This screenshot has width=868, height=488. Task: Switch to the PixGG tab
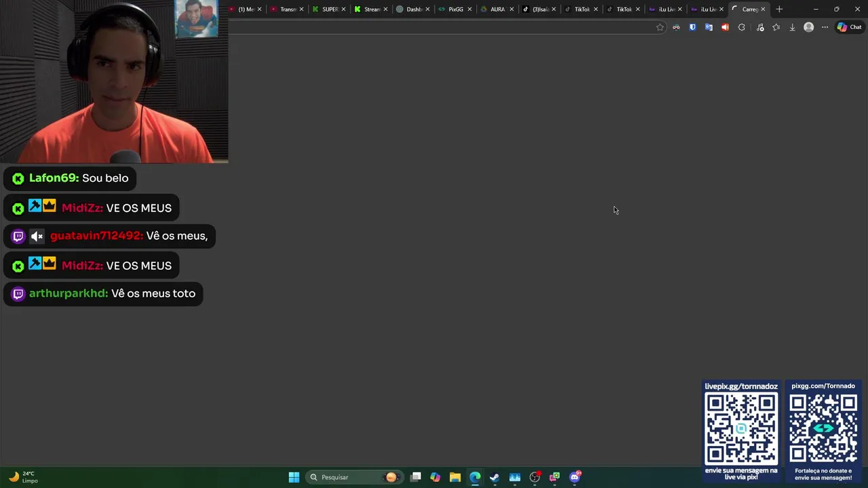pos(454,9)
